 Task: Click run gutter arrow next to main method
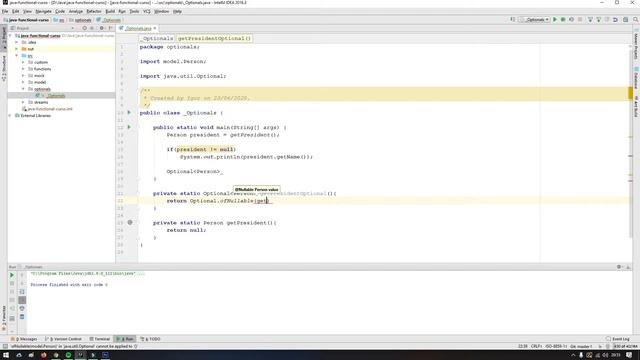coord(129,127)
